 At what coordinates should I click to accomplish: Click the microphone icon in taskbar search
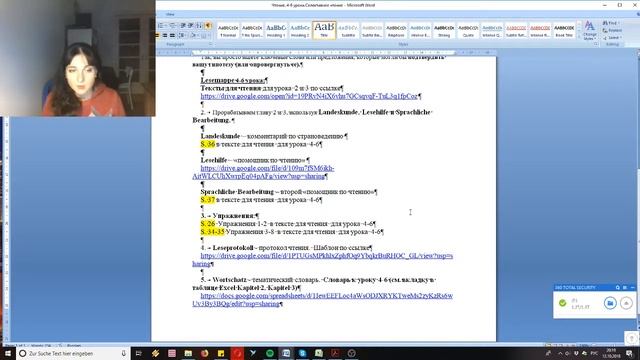point(124,353)
